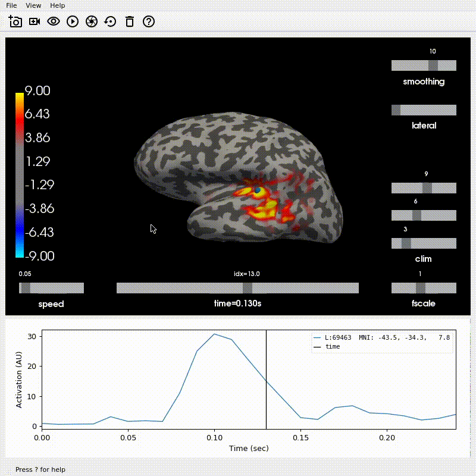Image resolution: width=476 pixels, height=476 pixels.
Task: Clear traces with the trash icon
Action: point(130,21)
